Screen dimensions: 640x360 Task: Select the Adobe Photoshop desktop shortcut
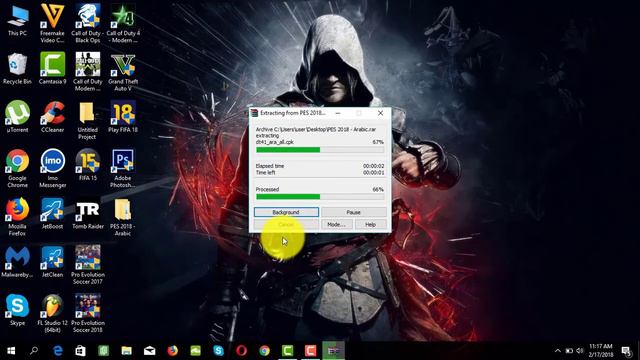click(x=123, y=168)
